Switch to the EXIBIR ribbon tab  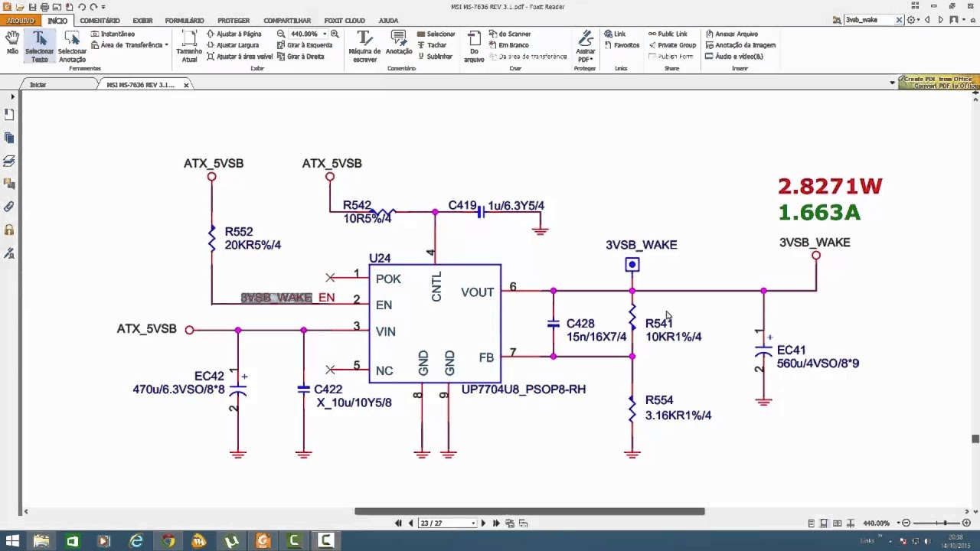[142, 21]
